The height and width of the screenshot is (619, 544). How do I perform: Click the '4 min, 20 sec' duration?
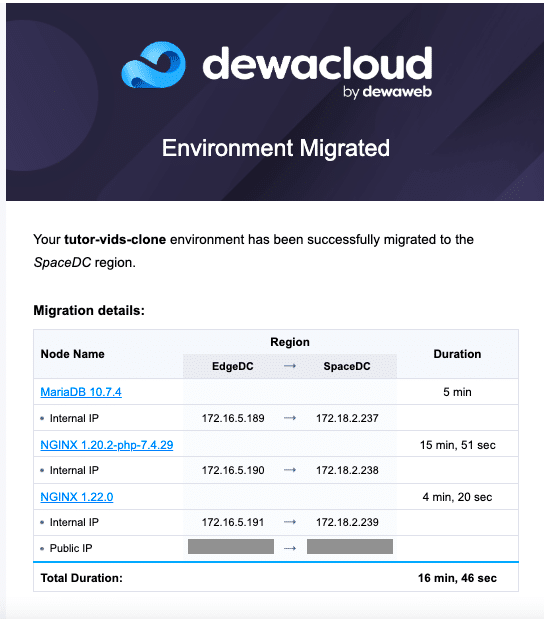(457, 497)
